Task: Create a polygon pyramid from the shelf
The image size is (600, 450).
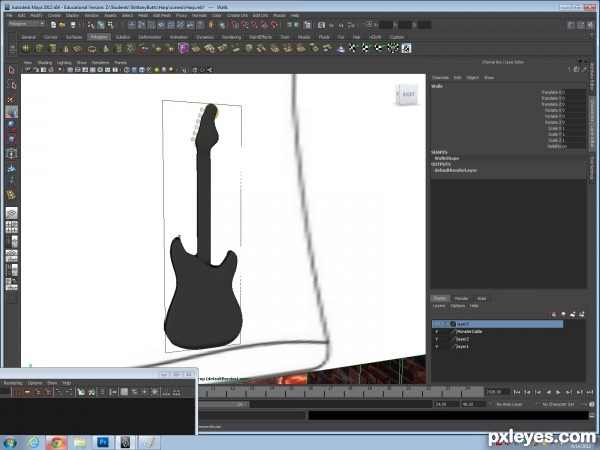Action: point(105,48)
